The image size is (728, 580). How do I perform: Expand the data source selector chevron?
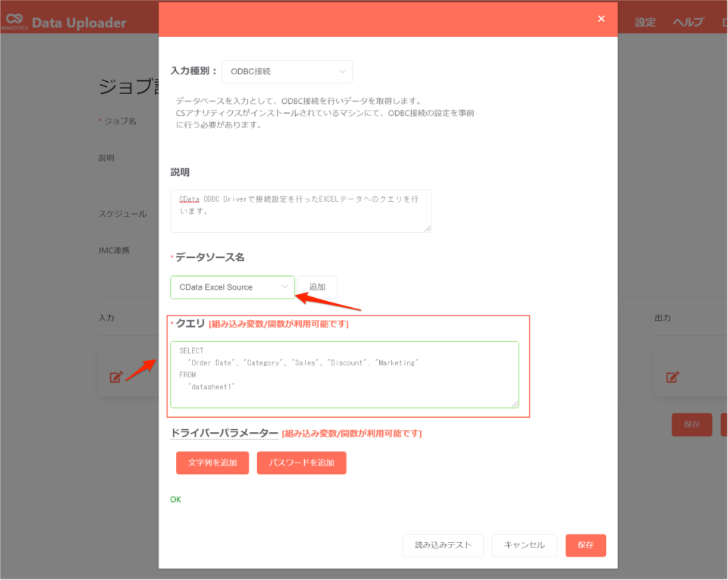287,287
